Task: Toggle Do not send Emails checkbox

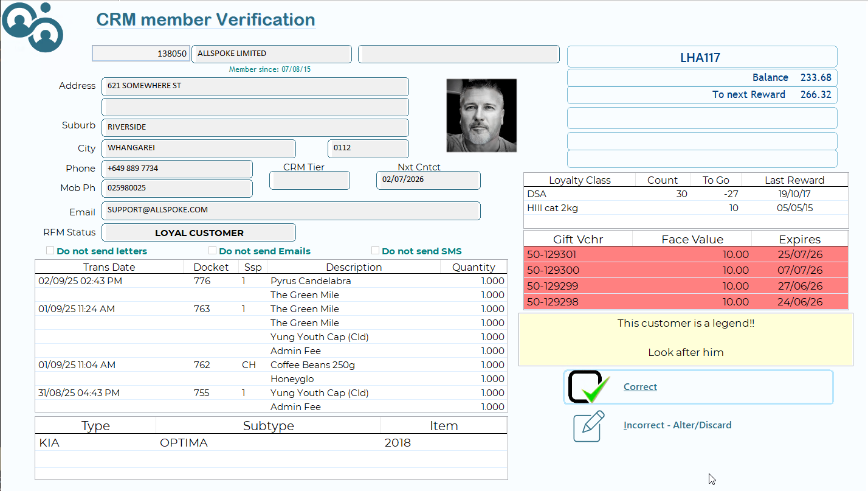Action: [213, 251]
